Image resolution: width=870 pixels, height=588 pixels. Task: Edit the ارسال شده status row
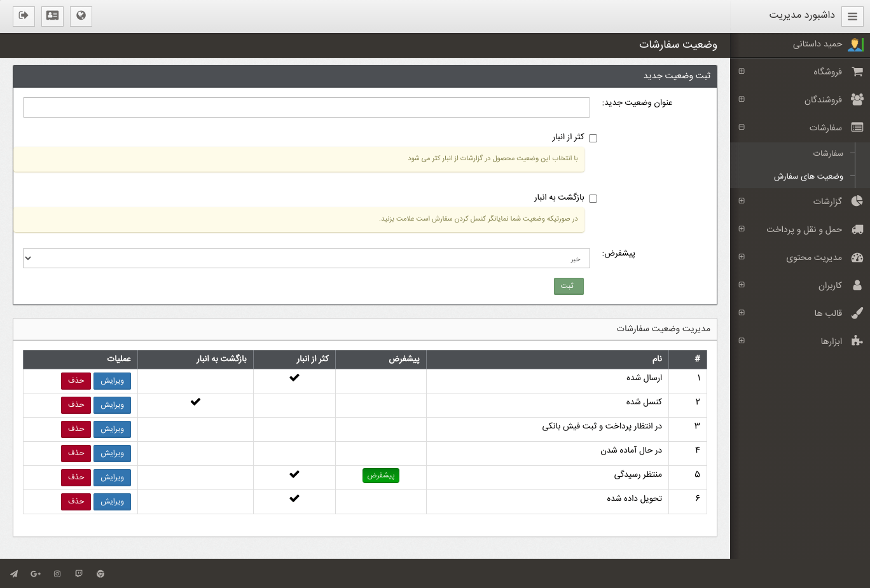pos(112,381)
